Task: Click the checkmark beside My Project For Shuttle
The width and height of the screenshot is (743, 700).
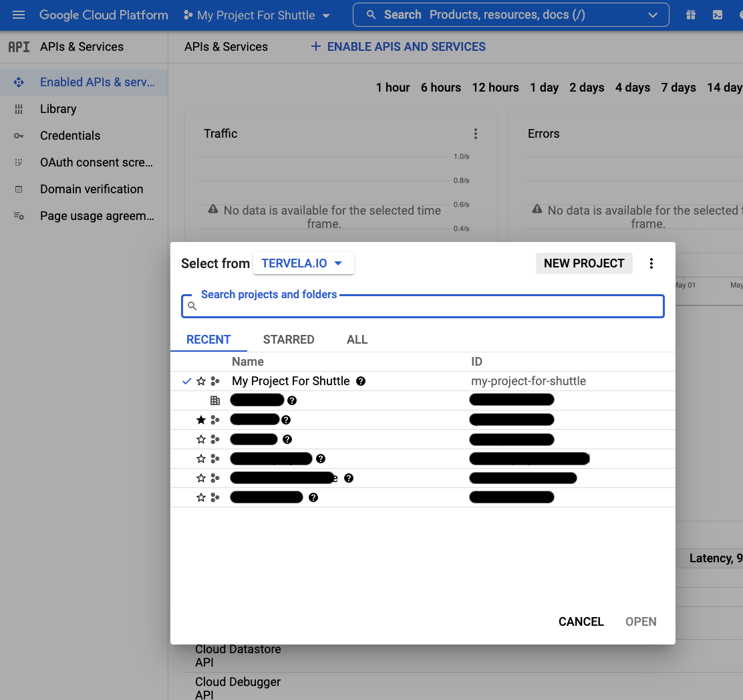Action: click(x=186, y=381)
